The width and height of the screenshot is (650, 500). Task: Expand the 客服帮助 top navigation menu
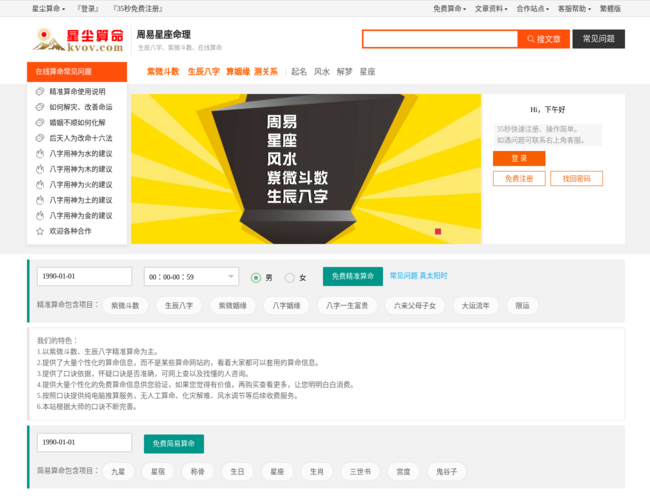574,8
